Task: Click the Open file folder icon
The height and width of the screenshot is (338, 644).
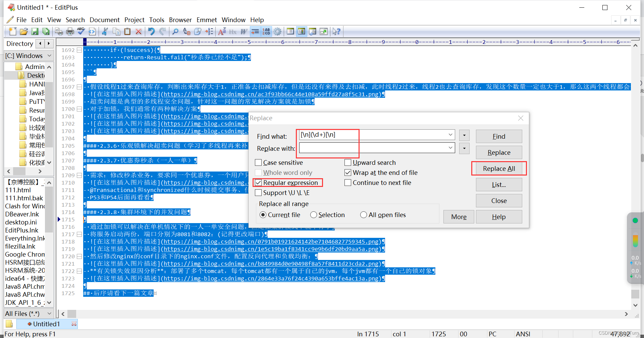Action: point(23,31)
